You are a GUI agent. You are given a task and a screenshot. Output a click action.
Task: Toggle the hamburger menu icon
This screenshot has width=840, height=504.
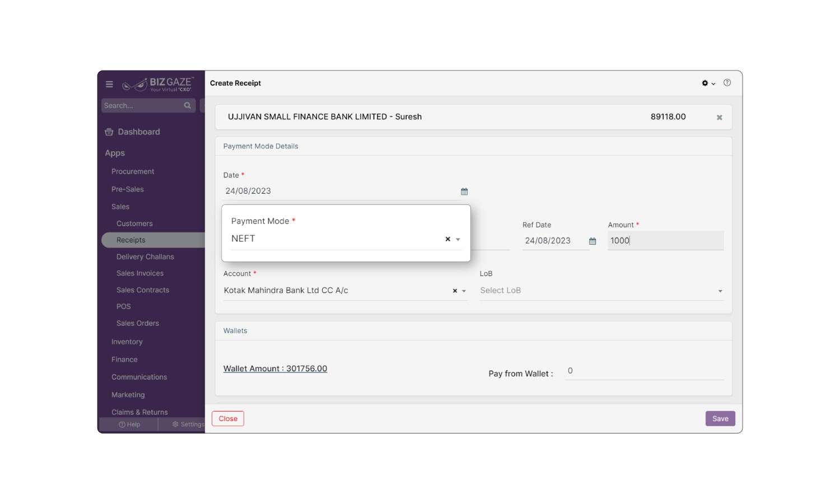click(109, 85)
